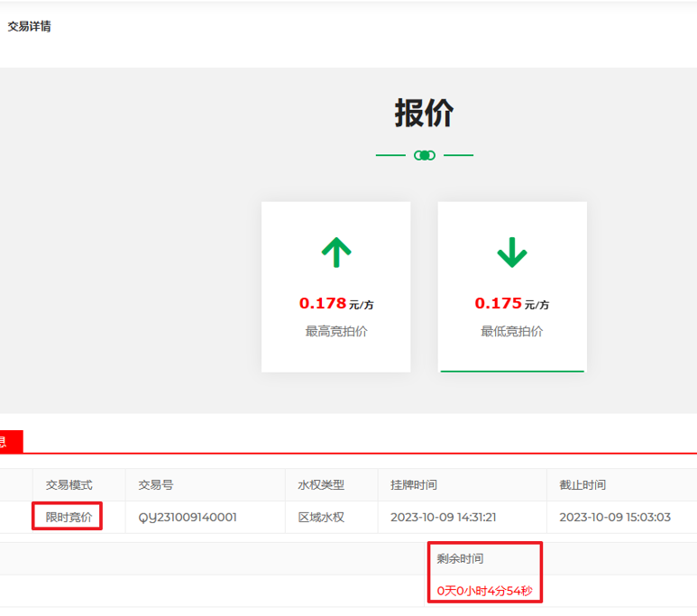Click transaction number QY231009140001

click(x=188, y=518)
